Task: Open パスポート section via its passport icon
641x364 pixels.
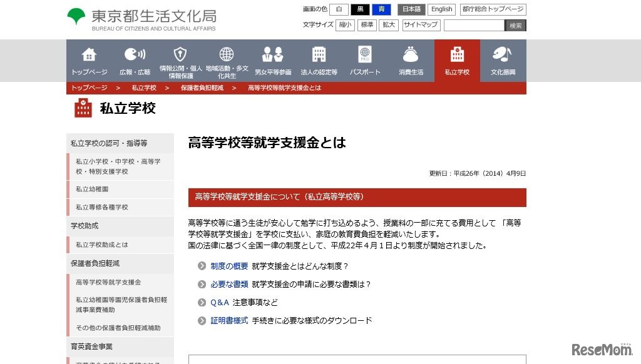Action: click(x=365, y=61)
